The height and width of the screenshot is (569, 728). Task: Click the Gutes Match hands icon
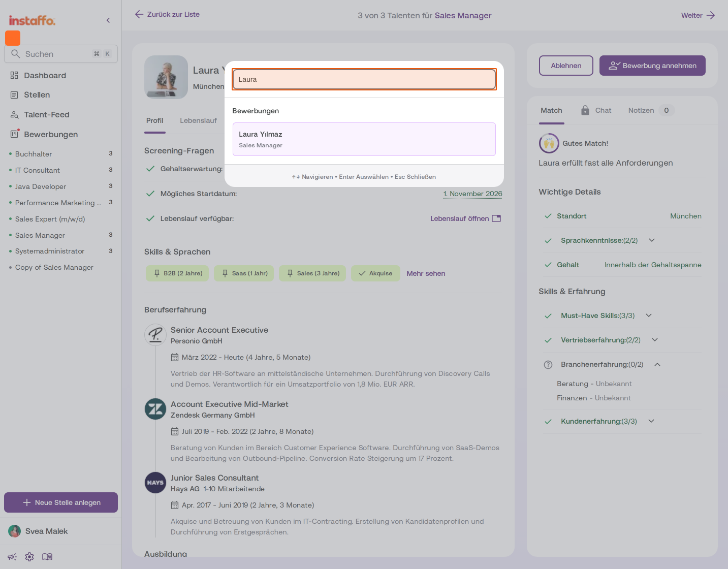tap(549, 143)
